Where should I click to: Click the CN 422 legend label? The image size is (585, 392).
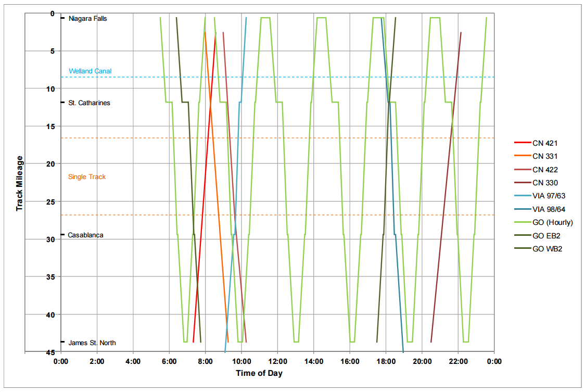pyautogui.click(x=545, y=170)
